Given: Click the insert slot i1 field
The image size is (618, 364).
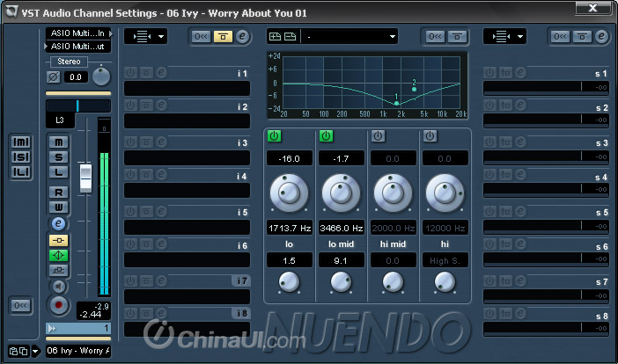Looking at the screenshot, I should (x=187, y=89).
